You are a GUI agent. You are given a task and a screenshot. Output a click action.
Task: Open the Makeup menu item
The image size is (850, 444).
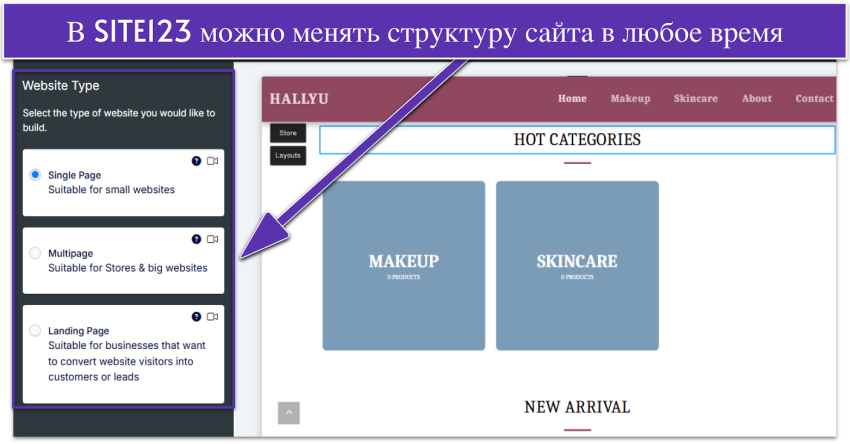(x=630, y=99)
